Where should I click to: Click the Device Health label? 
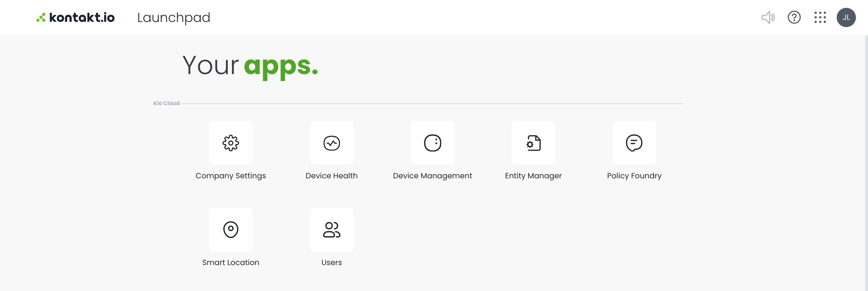click(332, 176)
